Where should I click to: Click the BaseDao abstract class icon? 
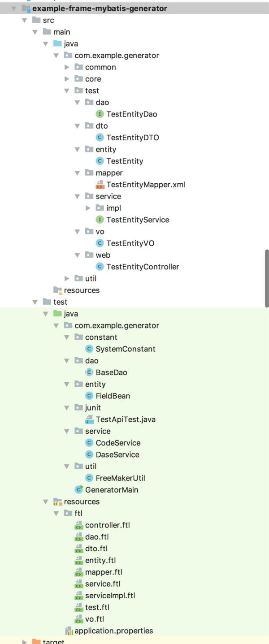point(89,372)
